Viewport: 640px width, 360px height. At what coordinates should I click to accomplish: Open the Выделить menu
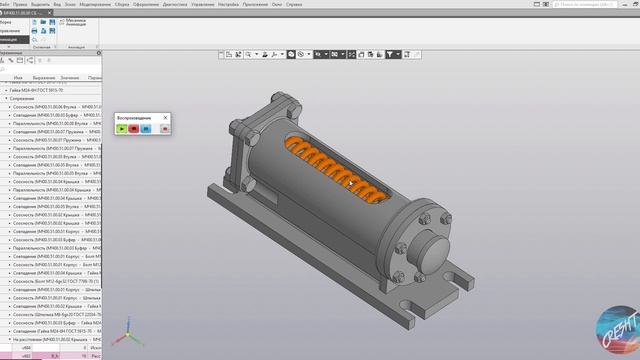(x=40, y=4)
